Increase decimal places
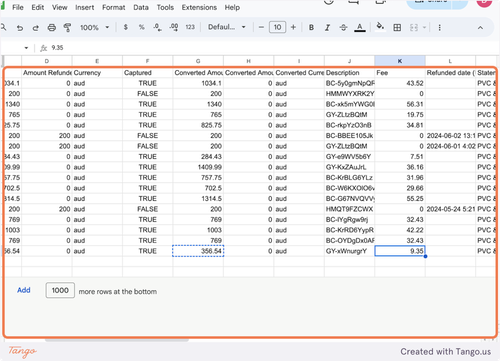The image size is (500, 361). click(x=174, y=27)
